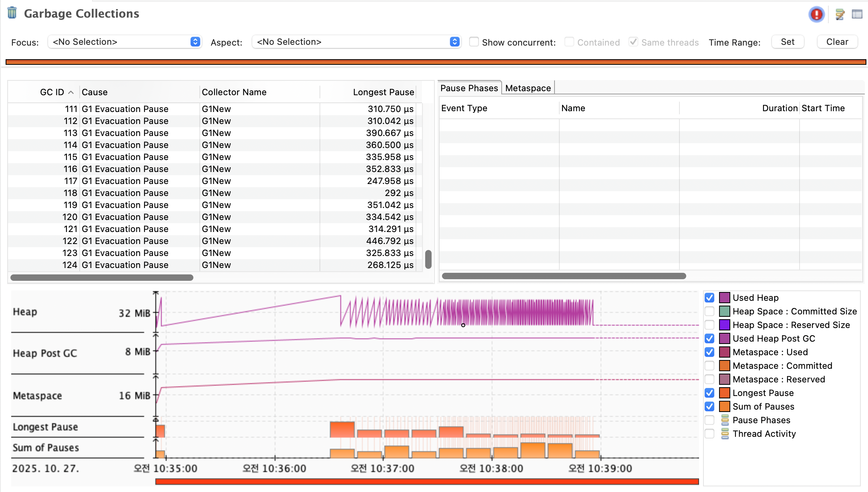Click the trash can Garbage Collections icon

click(x=12, y=13)
